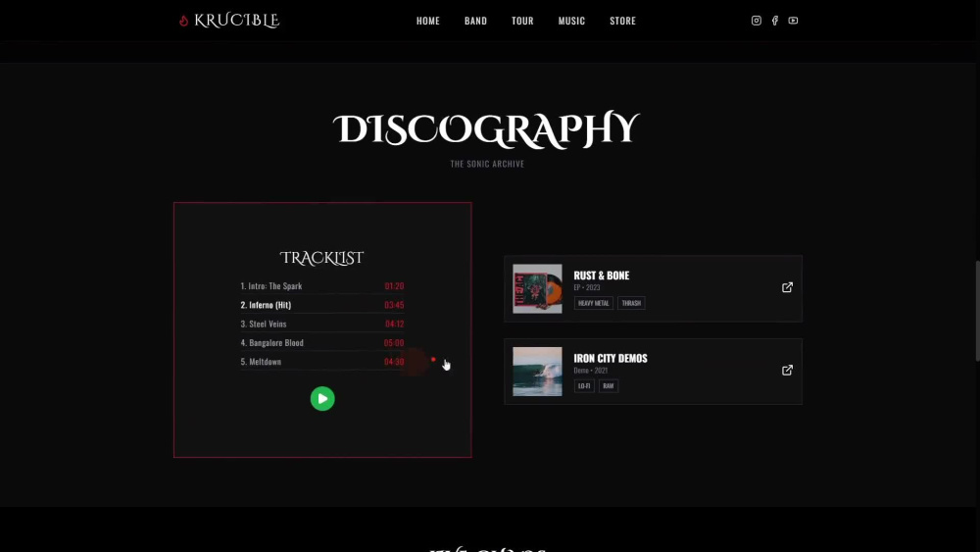Open the Krucible YouTube channel icon
The width and height of the screenshot is (980, 552).
(793, 21)
